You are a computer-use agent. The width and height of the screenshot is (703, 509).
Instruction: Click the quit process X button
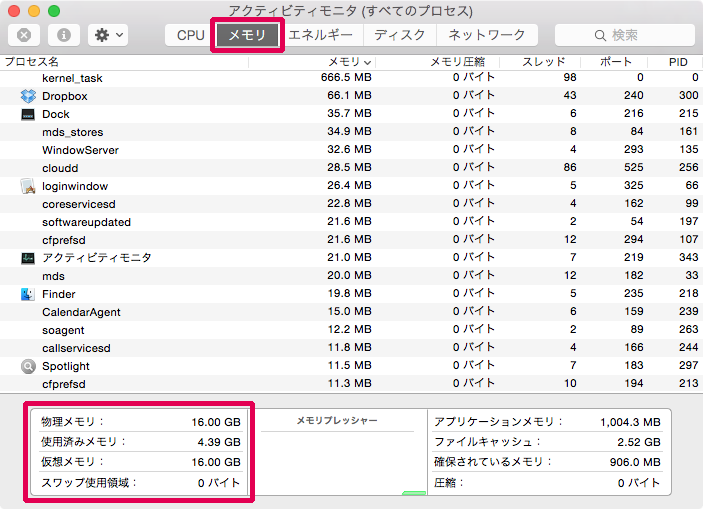[24, 35]
